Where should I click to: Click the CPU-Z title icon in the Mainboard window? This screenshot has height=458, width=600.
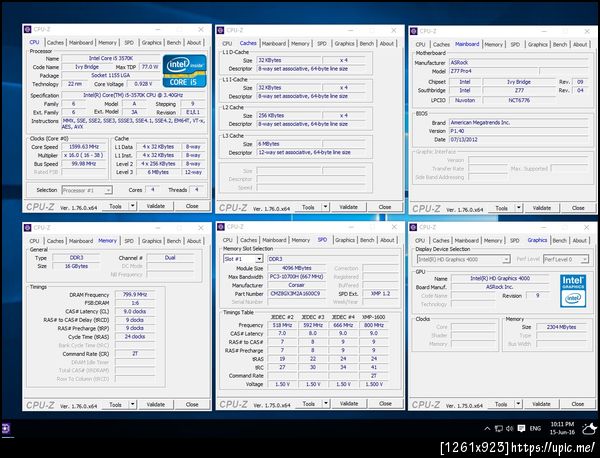pos(413,31)
